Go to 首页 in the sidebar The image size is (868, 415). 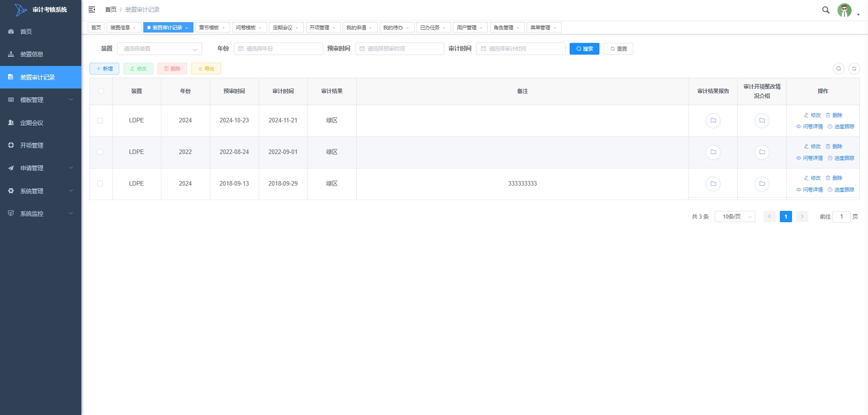(41, 32)
